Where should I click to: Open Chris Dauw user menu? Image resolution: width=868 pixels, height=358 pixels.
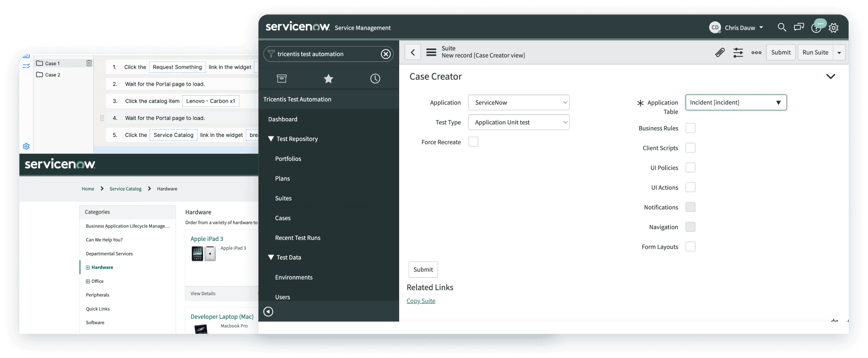pos(744,28)
